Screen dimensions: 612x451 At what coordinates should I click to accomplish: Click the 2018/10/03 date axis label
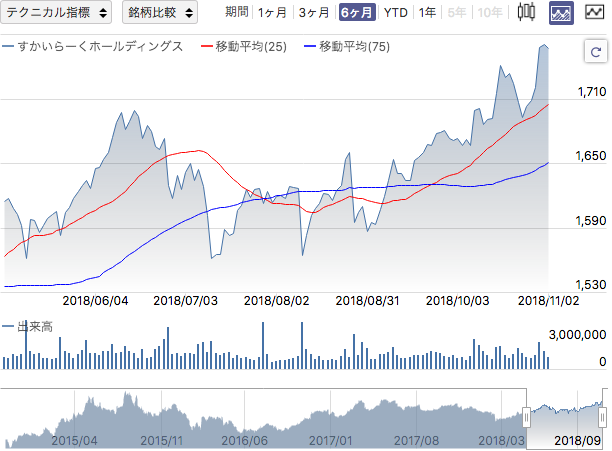coord(457,301)
